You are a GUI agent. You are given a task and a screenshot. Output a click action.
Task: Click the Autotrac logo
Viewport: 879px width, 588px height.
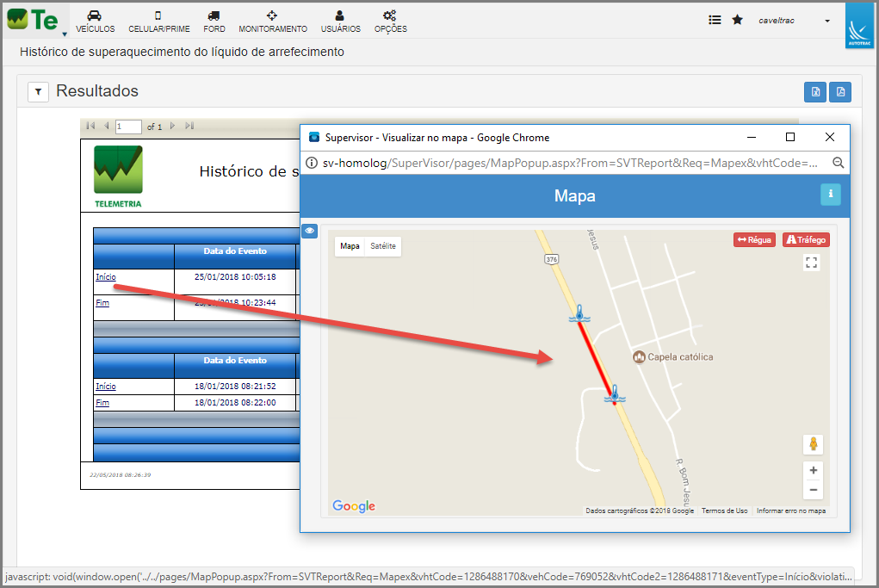(x=859, y=27)
